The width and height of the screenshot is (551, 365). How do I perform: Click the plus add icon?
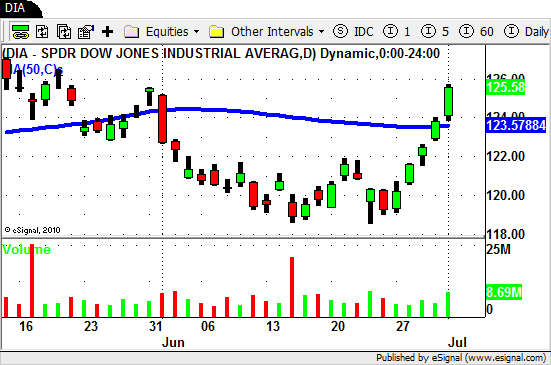click(108, 32)
